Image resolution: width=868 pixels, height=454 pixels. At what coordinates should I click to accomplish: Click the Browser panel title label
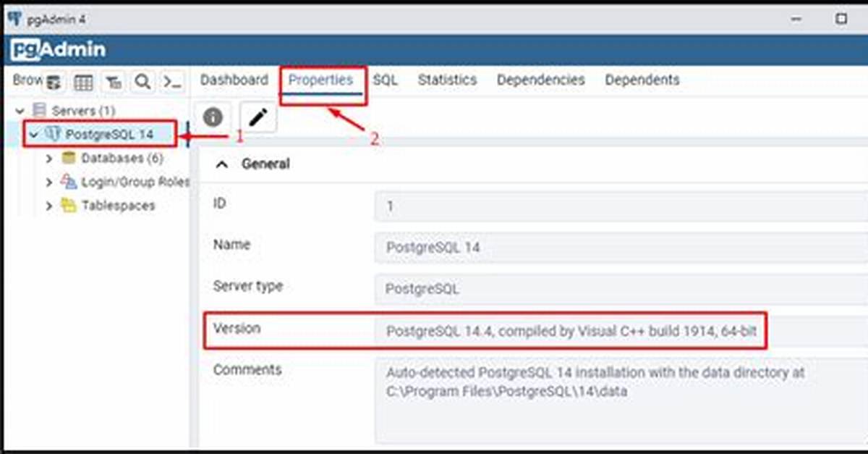tap(27, 80)
